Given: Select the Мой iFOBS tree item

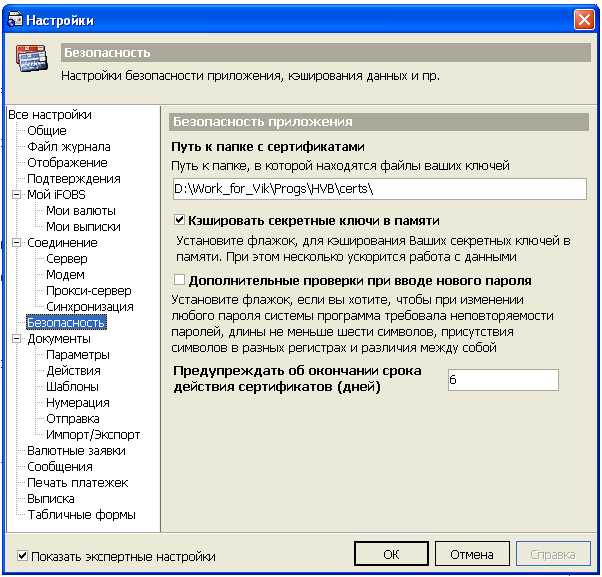Looking at the screenshot, I should click(x=56, y=195).
